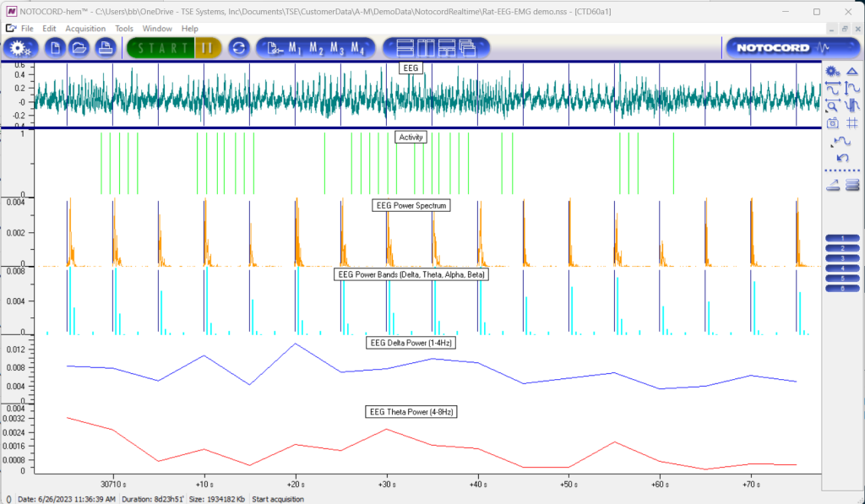
Task: Take a snapshot with the camera icon
Action: (832, 123)
